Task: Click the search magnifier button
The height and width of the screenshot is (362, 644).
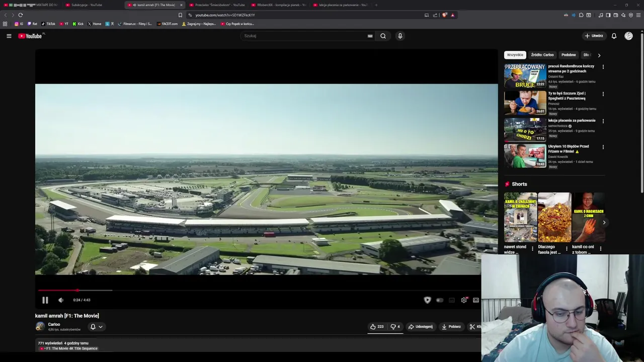Action: pos(383,36)
